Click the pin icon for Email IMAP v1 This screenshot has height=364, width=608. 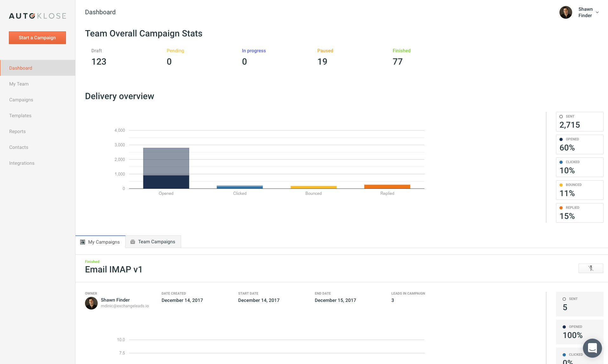pyautogui.click(x=591, y=268)
